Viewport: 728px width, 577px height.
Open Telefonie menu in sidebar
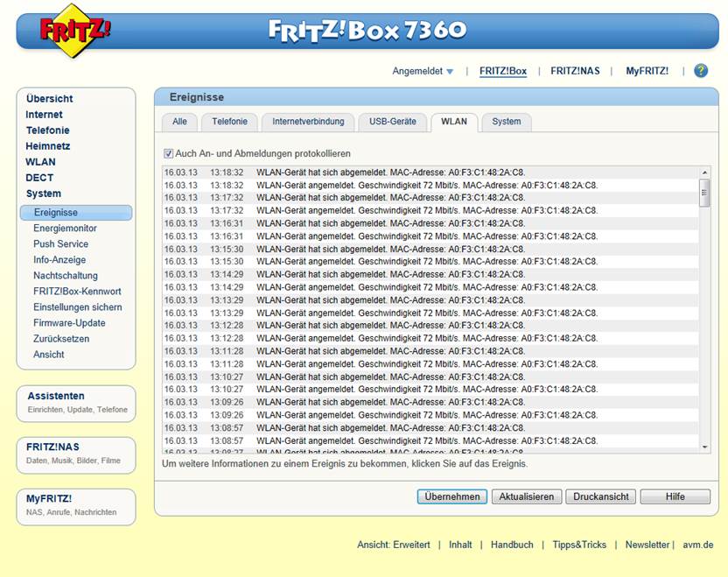pyautogui.click(x=48, y=130)
